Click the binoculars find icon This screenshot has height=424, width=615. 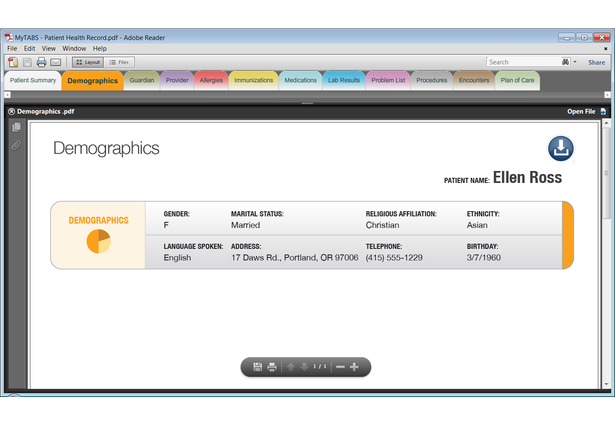(565, 62)
